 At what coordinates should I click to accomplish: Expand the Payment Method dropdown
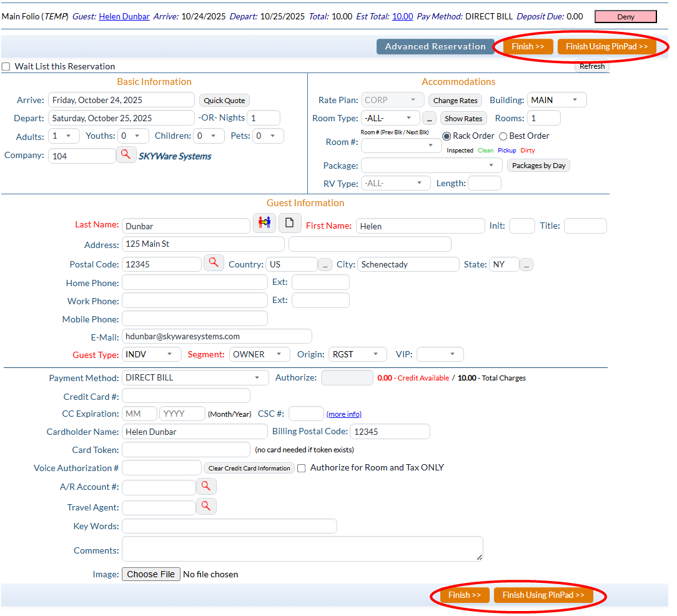(x=195, y=378)
